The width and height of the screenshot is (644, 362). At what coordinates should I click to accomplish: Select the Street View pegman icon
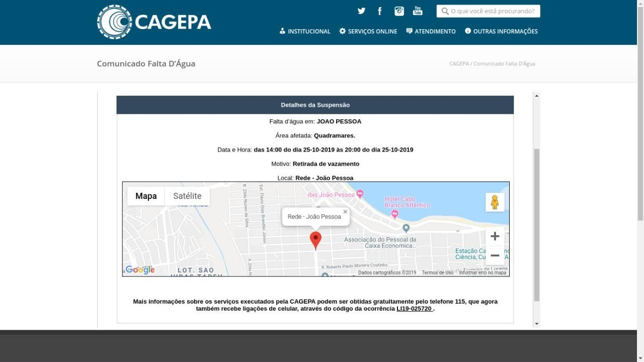(495, 202)
